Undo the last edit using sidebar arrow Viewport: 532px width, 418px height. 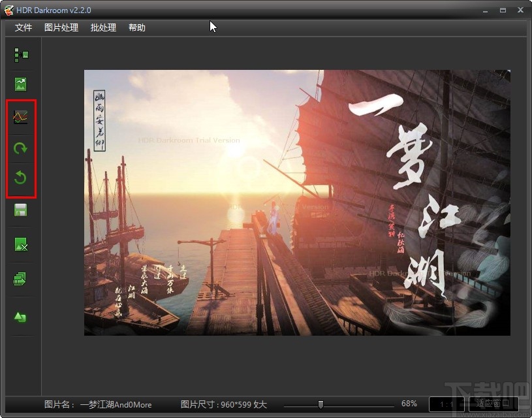(x=21, y=178)
